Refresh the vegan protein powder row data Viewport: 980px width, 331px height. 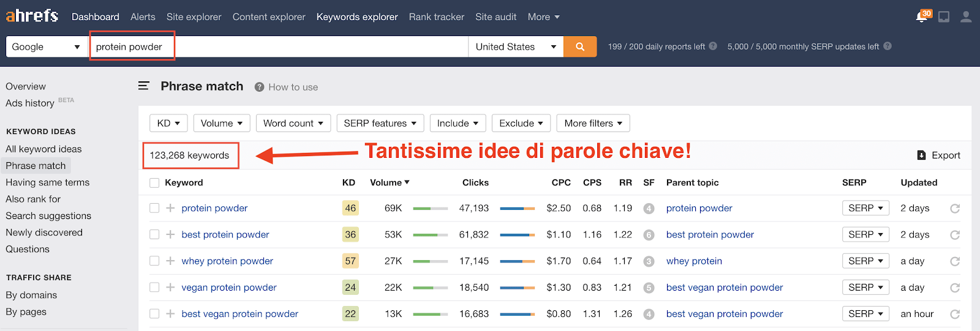(954, 288)
